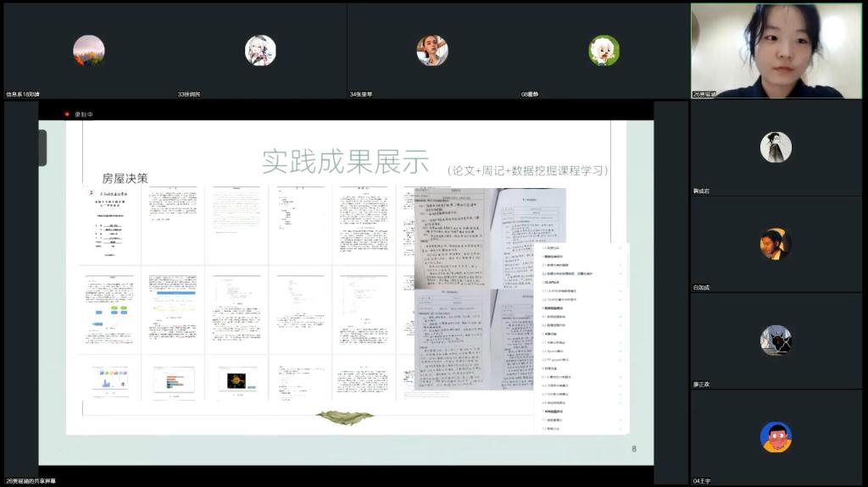Click the green leaf decoration under slide
The width and height of the screenshot is (868, 487).
tap(344, 417)
